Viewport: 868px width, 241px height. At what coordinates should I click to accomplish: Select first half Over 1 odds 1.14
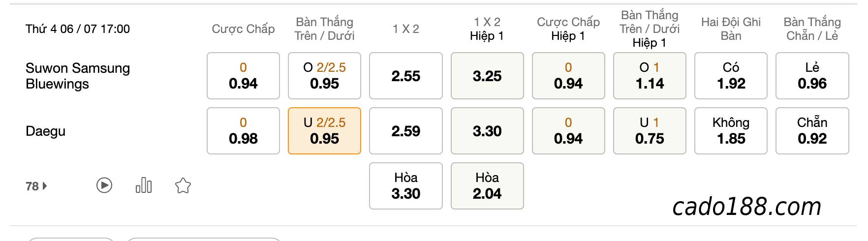[x=650, y=76]
